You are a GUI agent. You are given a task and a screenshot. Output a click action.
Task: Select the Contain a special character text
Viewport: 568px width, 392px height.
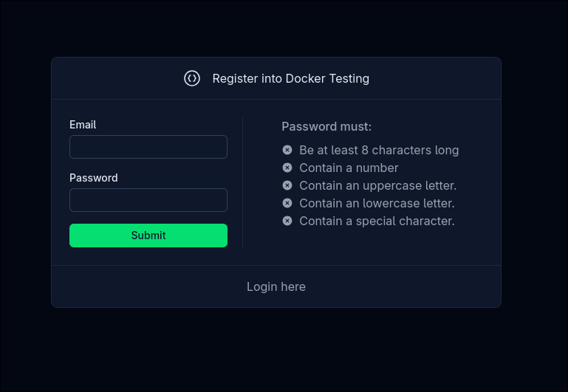(377, 221)
